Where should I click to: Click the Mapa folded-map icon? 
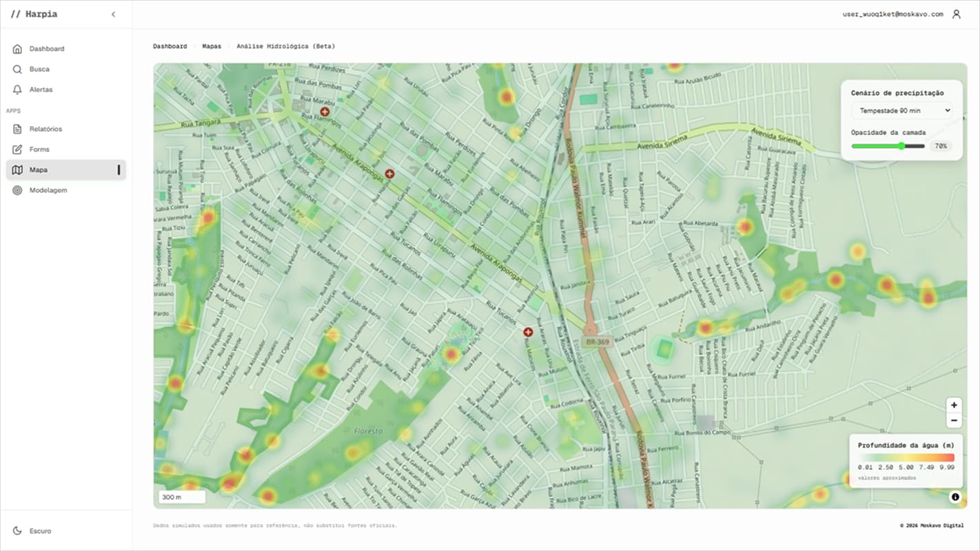[17, 170]
